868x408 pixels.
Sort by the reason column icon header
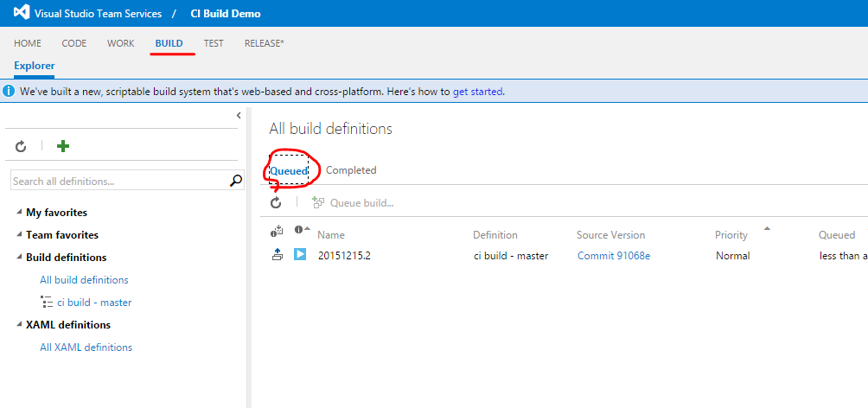[277, 232]
